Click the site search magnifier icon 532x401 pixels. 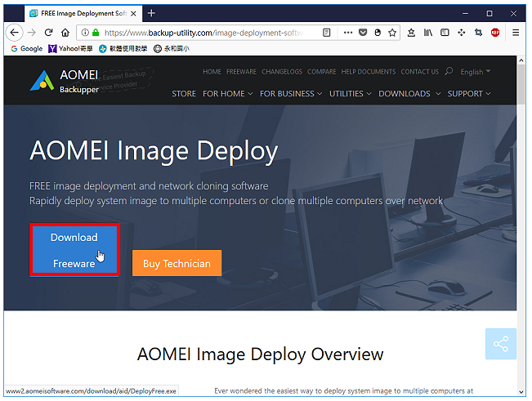coord(449,71)
